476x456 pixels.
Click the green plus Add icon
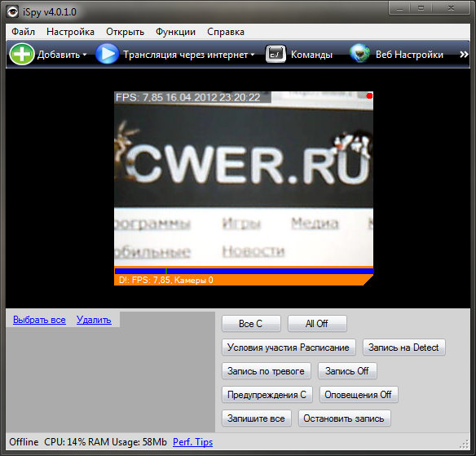21,55
